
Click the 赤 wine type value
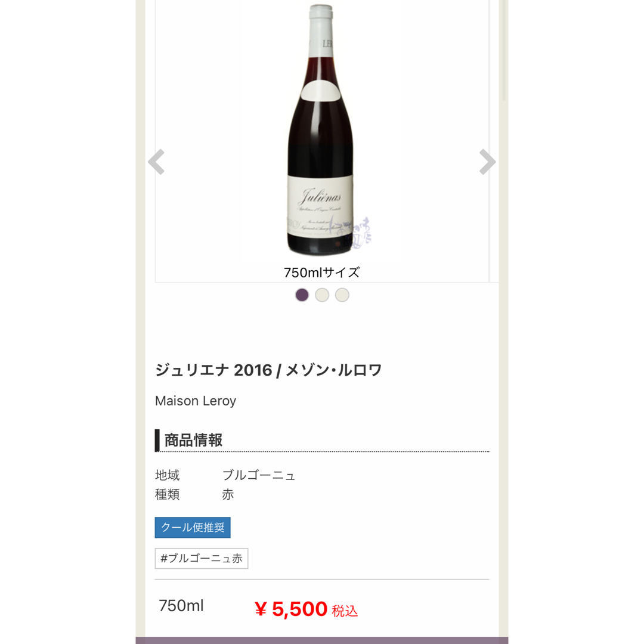(228, 494)
